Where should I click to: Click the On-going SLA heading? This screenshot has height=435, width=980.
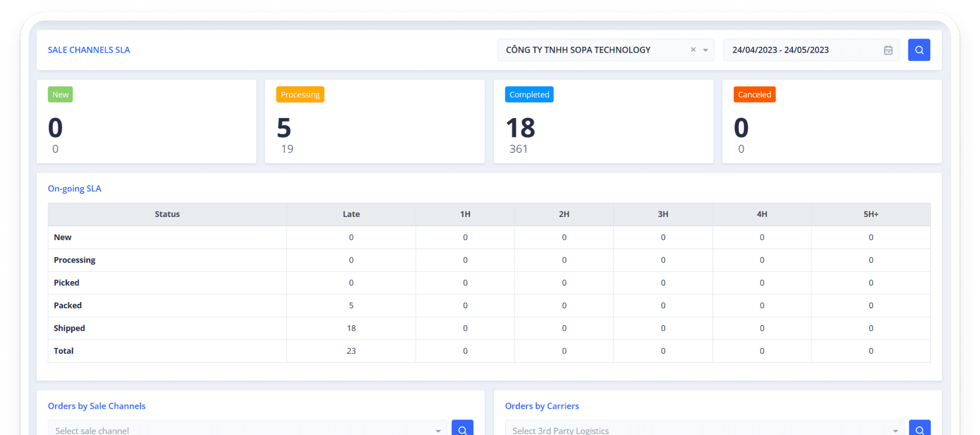[x=74, y=188]
